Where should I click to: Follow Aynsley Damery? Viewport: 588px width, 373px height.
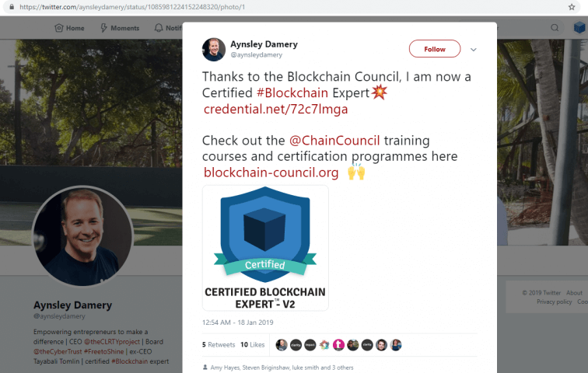[x=435, y=49]
